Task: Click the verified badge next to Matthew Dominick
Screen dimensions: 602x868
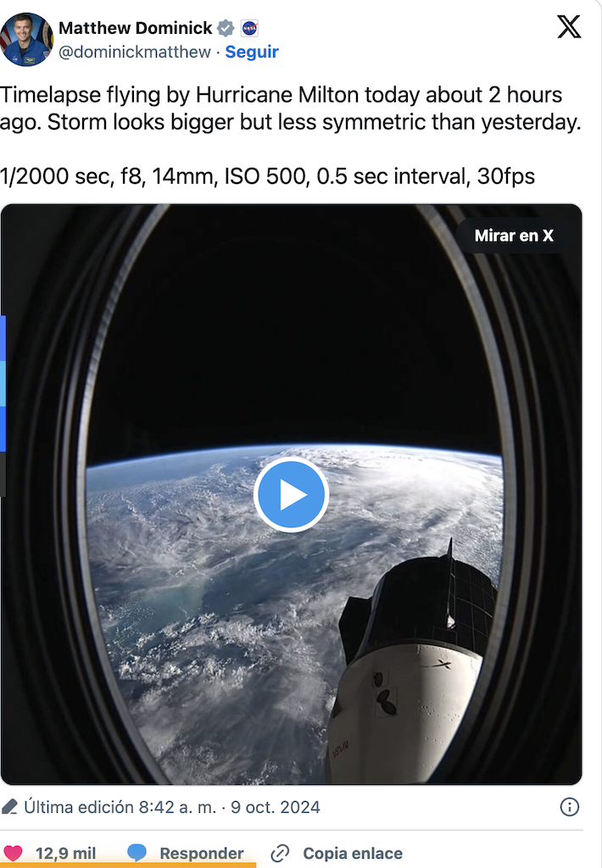Action: (226, 28)
